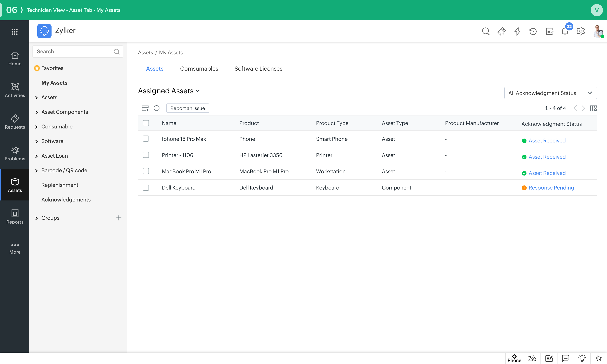Viewport: 607px width, 364px height.
Task: Open Acknowledgements in sidebar
Action: [x=66, y=200]
